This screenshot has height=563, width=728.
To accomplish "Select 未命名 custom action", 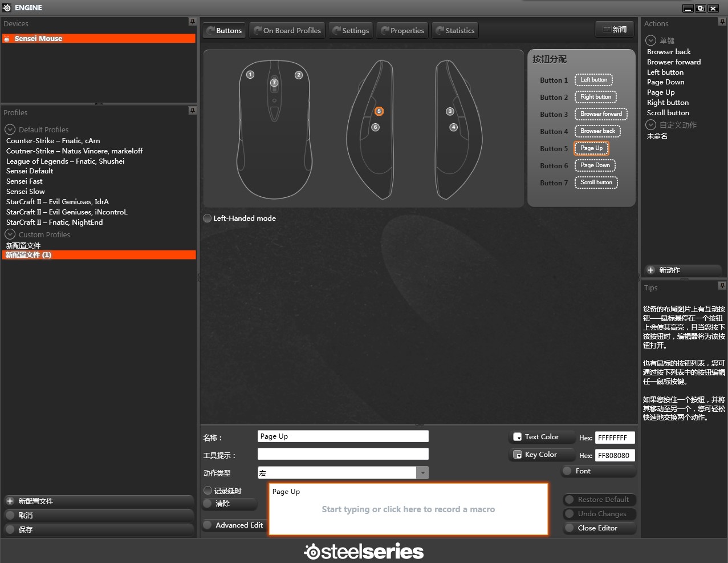I will tap(657, 136).
